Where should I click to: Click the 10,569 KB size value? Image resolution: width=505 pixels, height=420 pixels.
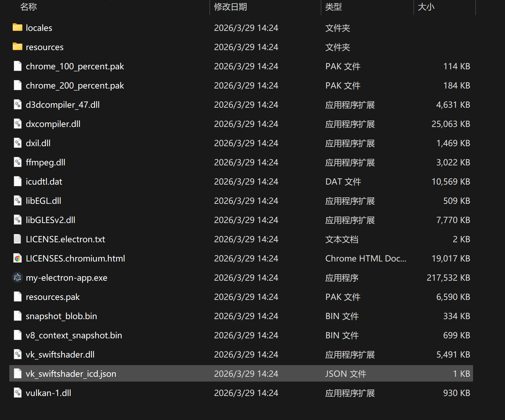click(451, 182)
